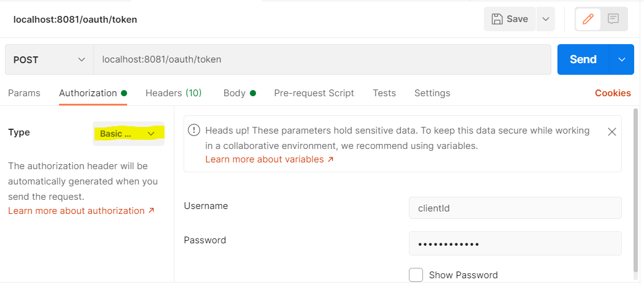
Task: Open the Pre-request Script tab
Action: point(314,93)
